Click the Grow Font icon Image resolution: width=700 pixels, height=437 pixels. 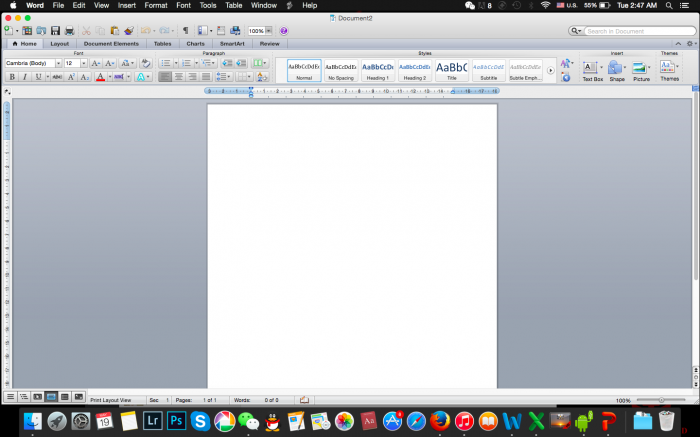tap(96, 63)
